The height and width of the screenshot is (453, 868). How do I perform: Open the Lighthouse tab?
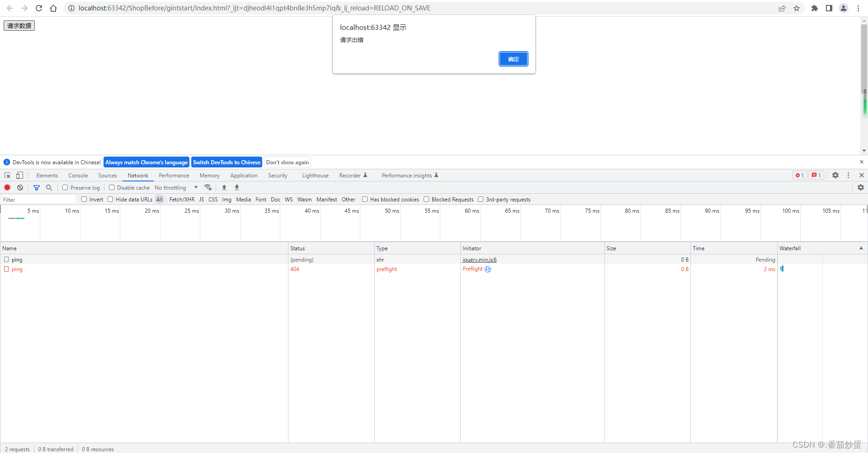click(315, 176)
